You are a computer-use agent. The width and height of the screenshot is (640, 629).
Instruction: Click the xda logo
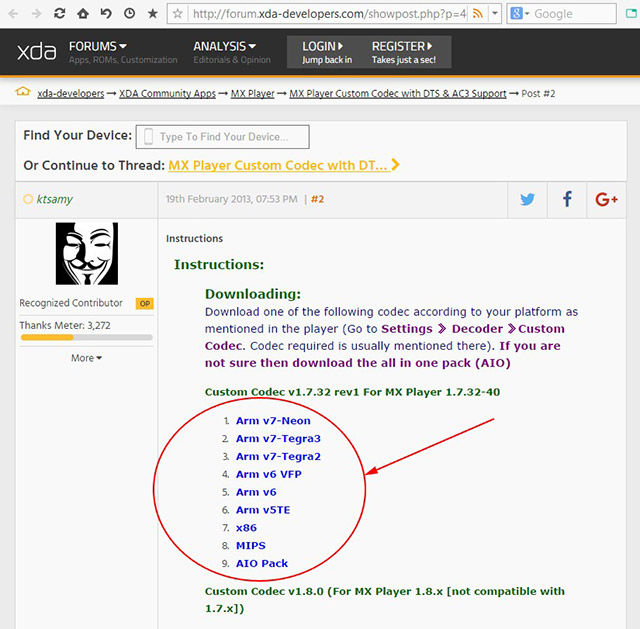[35, 52]
